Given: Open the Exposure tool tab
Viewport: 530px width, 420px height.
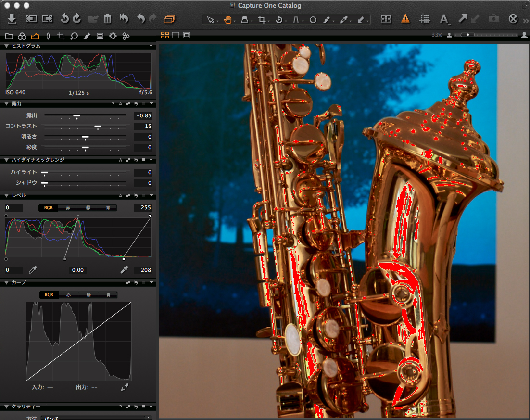Looking at the screenshot, I should (x=35, y=36).
